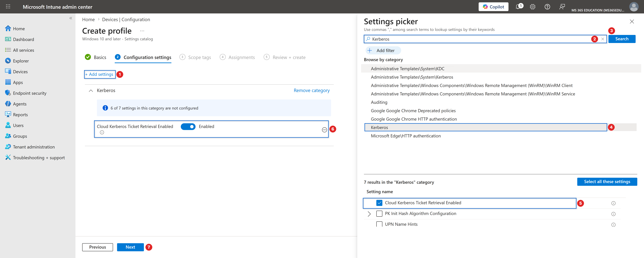This screenshot has width=644, height=258.
Task: Click the Next button
Action: click(x=130, y=247)
